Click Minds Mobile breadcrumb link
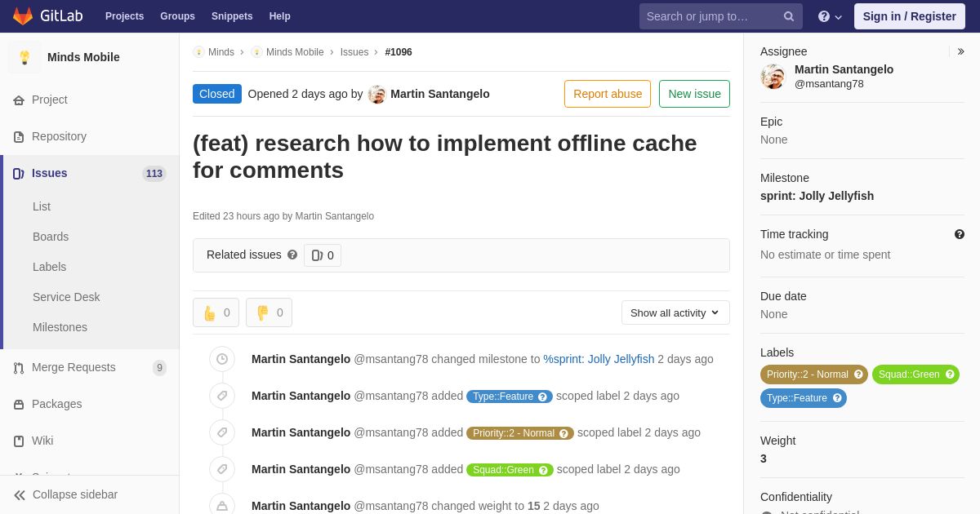Image resolution: width=980 pixels, height=514 pixels. pos(295,52)
